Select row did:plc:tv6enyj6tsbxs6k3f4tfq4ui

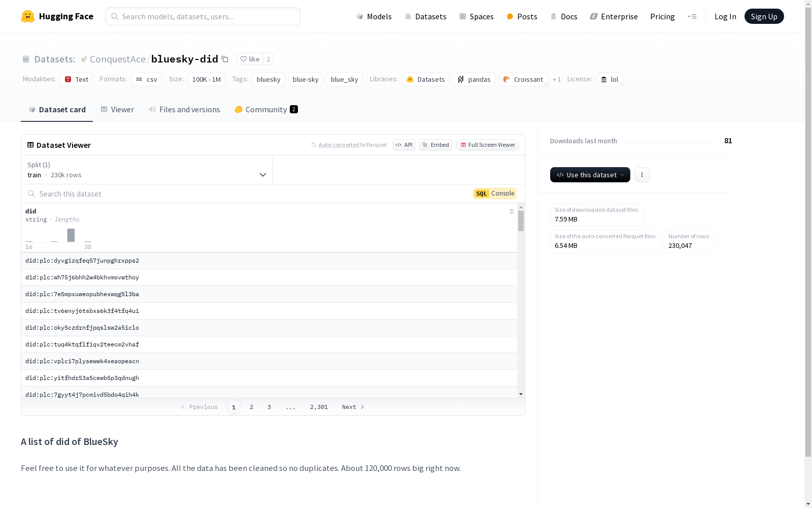pos(269,311)
